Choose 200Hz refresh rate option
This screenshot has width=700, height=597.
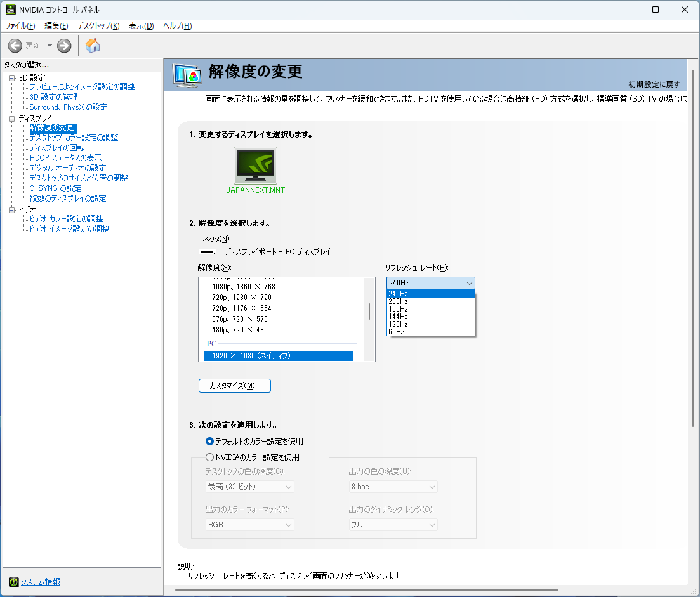click(x=431, y=301)
